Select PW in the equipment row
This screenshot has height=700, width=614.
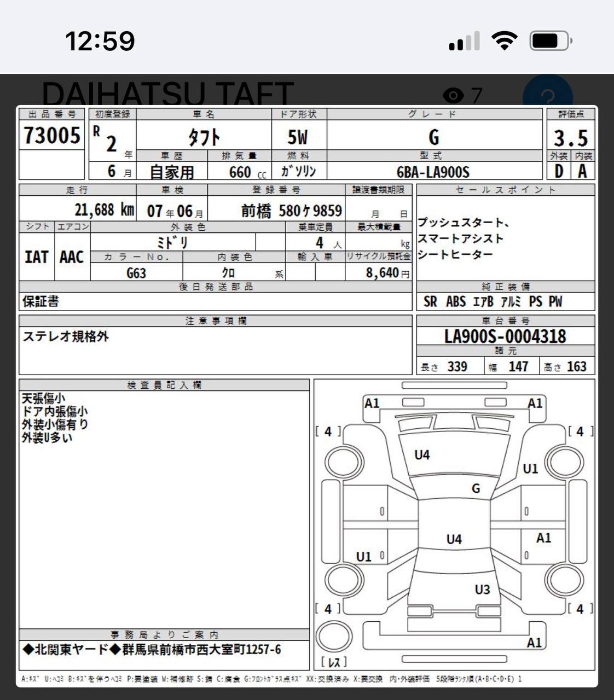tap(555, 301)
